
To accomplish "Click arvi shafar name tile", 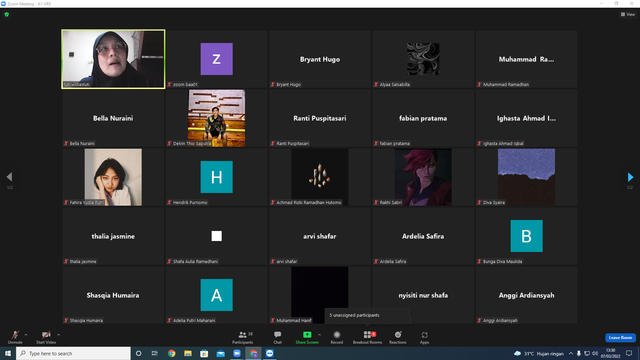I will tap(320, 236).
